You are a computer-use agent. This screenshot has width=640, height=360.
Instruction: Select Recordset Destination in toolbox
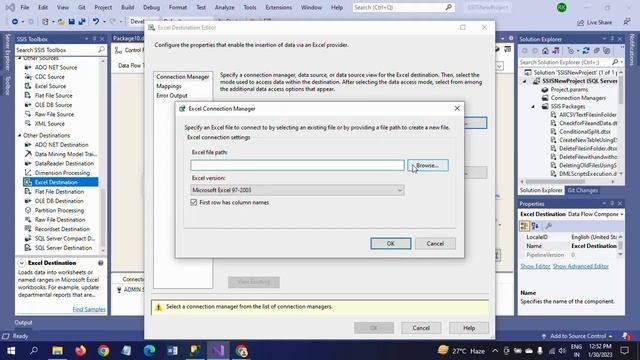click(x=62, y=229)
